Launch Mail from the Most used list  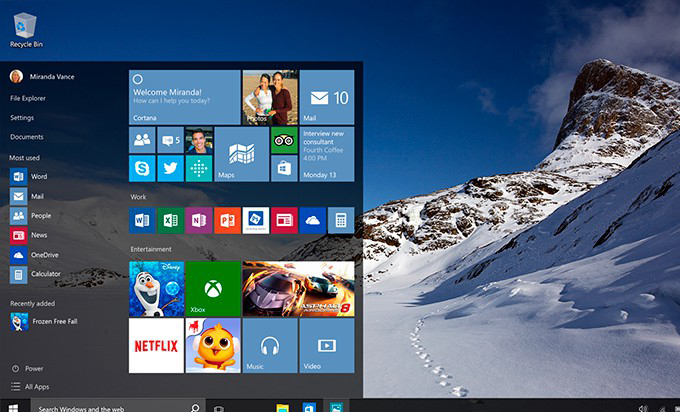(27, 196)
